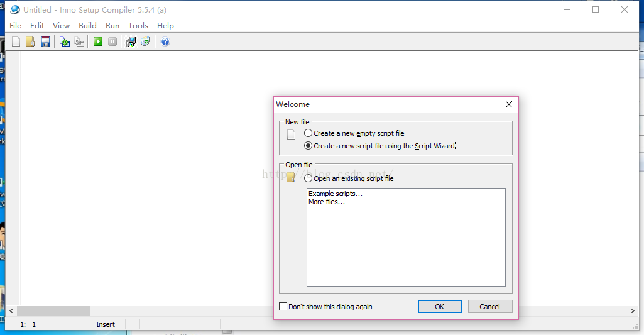Select Example scripts... in the file list
This screenshot has width=644, height=335.
(x=336, y=194)
